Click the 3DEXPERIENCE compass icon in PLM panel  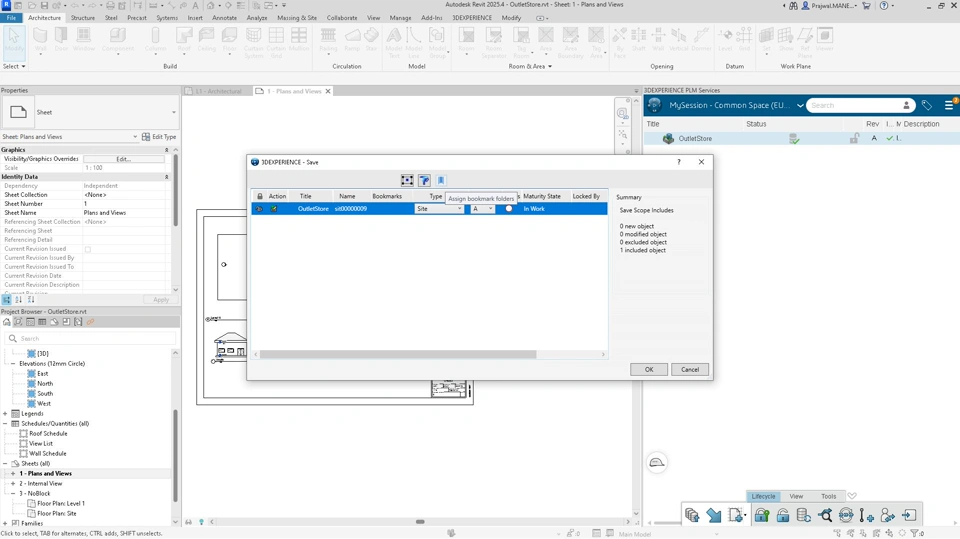[654, 105]
